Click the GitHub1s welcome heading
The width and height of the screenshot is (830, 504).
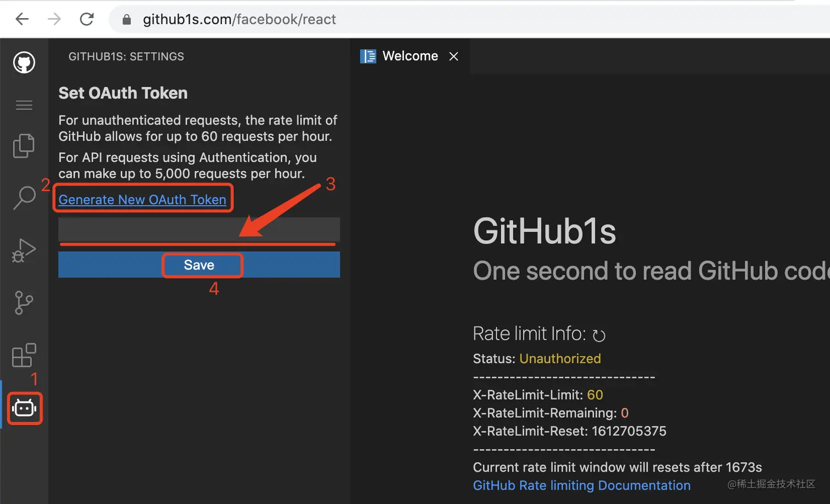pyautogui.click(x=545, y=231)
